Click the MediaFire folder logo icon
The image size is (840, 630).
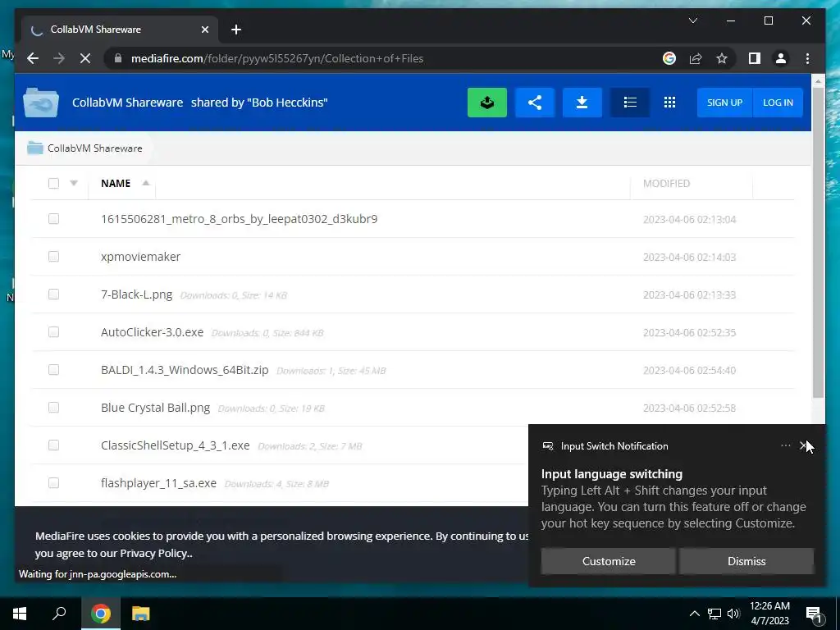coord(41,103)
